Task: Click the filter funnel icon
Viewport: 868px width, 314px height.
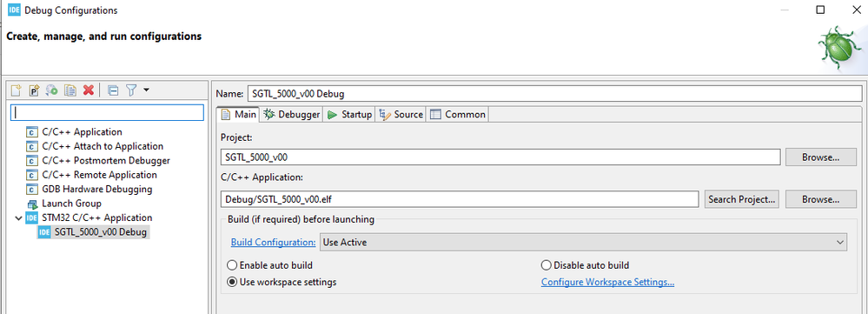Action: 130,90
